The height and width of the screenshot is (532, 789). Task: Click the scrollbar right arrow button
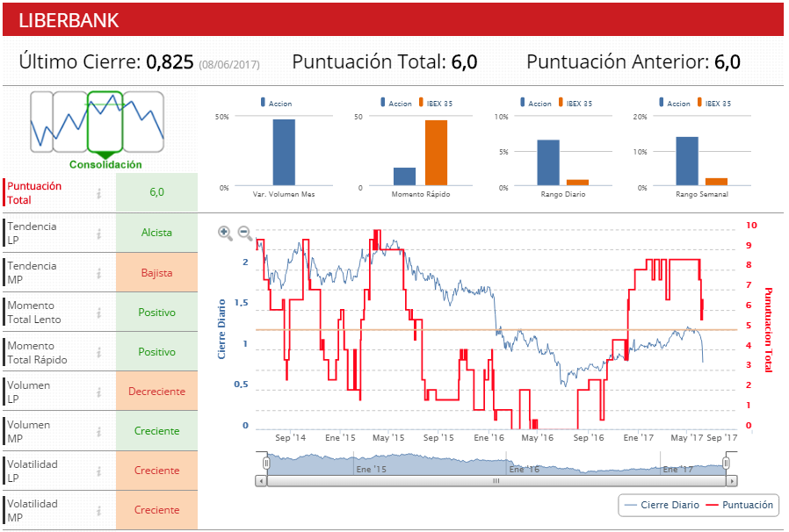click(732, 481)
